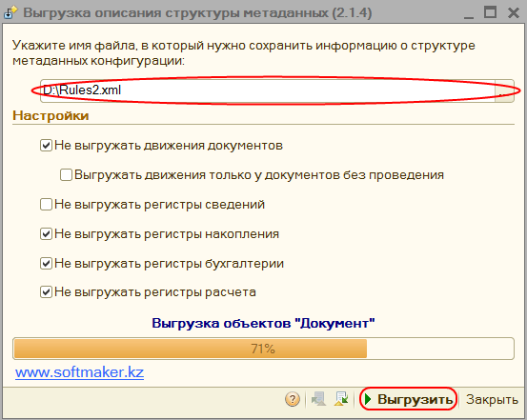Toggle 'Не выгружать регистры бухгалтерии' checkbox
The image size is (527, 420).
tap(46, 264)
